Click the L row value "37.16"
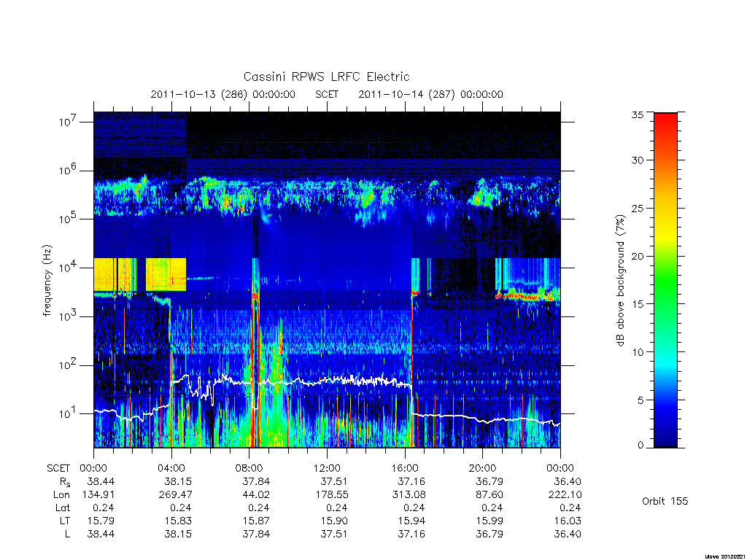 click(411, 534)
